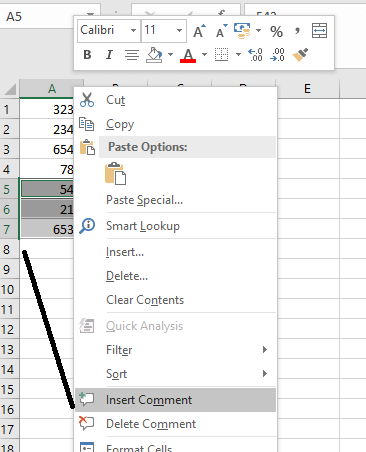Viewport: 366px width, 452px height.
Task: Select Delete Comment entry
Action: point(175,424)
